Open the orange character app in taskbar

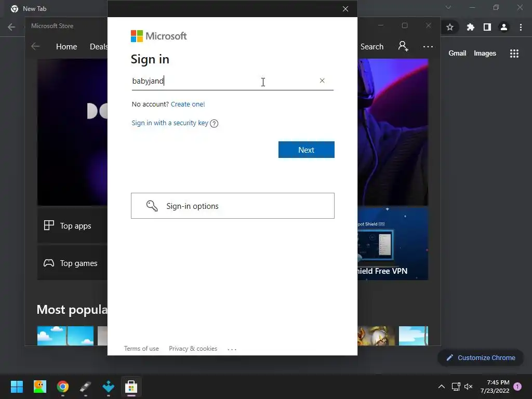tap(39, 387)
